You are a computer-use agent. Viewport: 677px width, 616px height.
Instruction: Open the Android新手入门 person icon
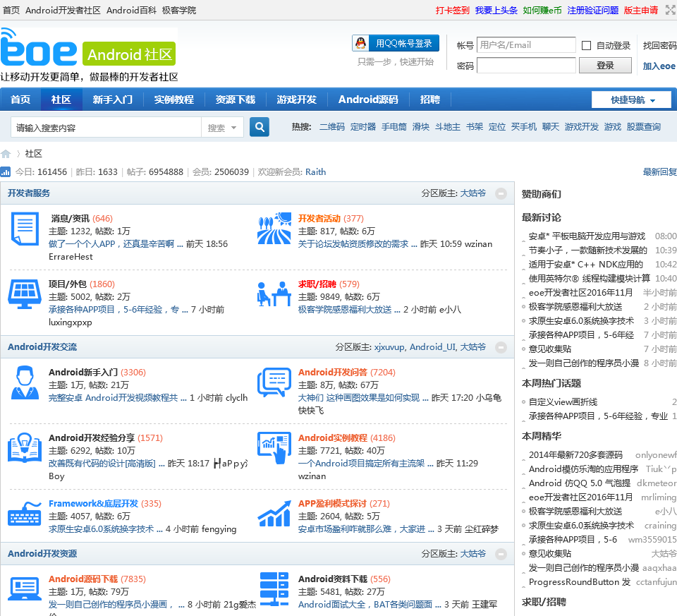tap(25, 382)
